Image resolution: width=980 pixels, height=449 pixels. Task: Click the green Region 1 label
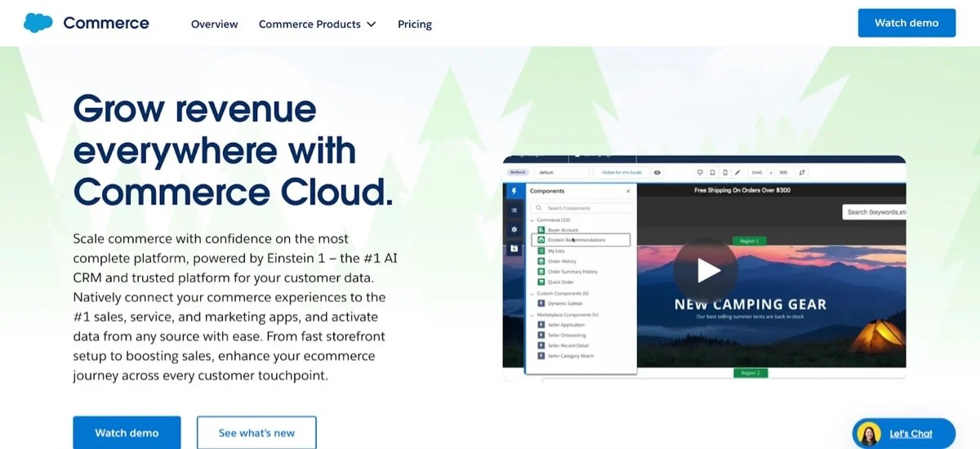pos(749,241)
